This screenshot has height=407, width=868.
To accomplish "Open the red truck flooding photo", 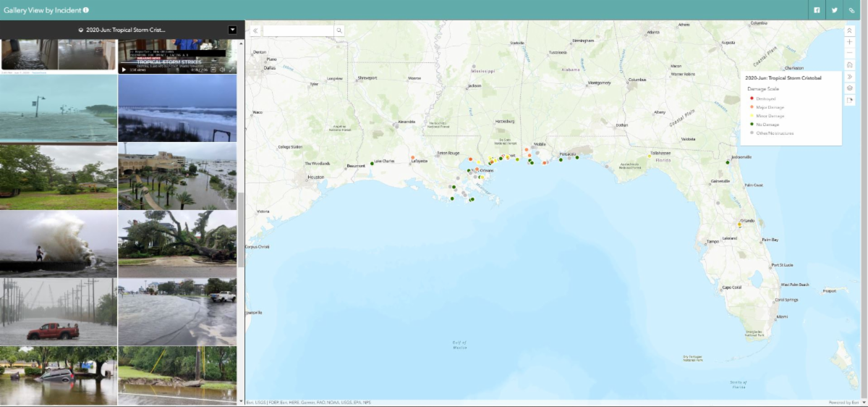I will [x=58, y=311].
